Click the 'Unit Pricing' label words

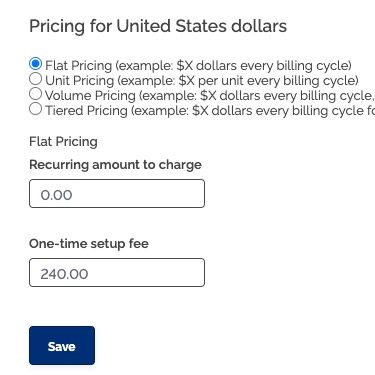80,81
